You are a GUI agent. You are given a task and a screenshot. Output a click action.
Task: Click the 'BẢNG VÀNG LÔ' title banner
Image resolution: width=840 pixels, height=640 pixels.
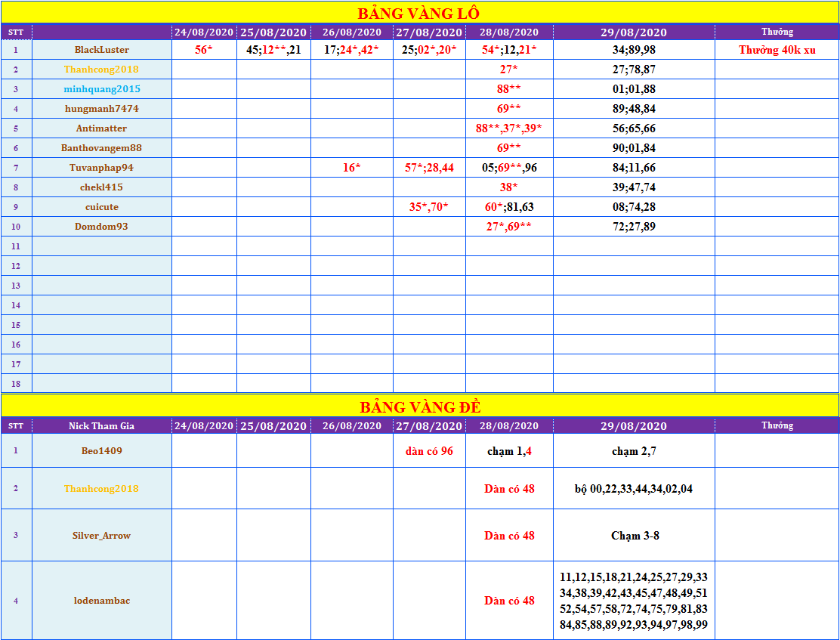coord(420,12)
